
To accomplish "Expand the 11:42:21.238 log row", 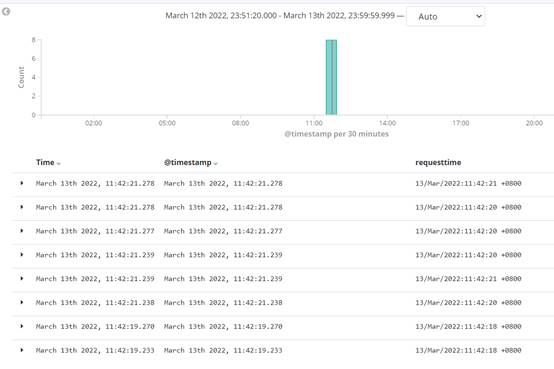I will [22, 302].
